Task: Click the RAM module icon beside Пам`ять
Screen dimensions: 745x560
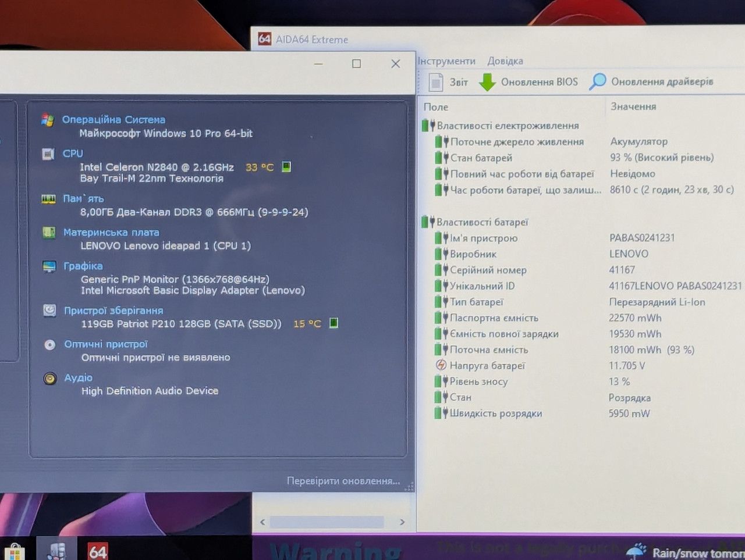Action: (x=48, y=199)
